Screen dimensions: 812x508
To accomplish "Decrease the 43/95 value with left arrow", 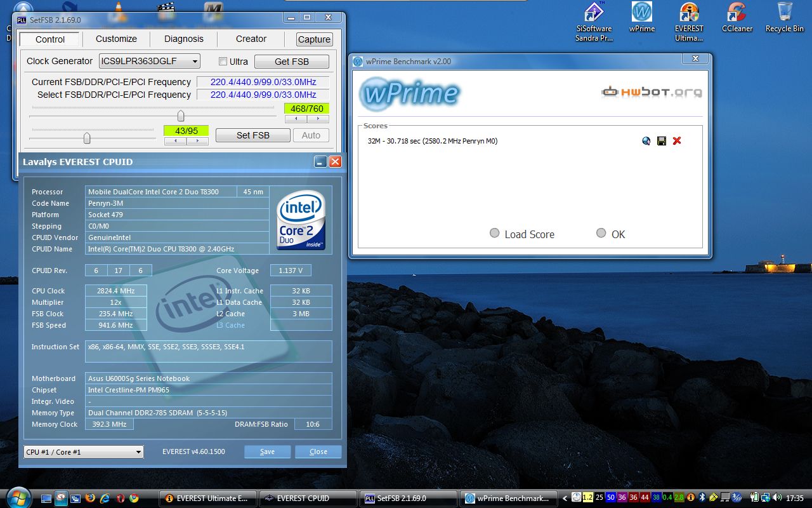I will [x=175, y=141].
